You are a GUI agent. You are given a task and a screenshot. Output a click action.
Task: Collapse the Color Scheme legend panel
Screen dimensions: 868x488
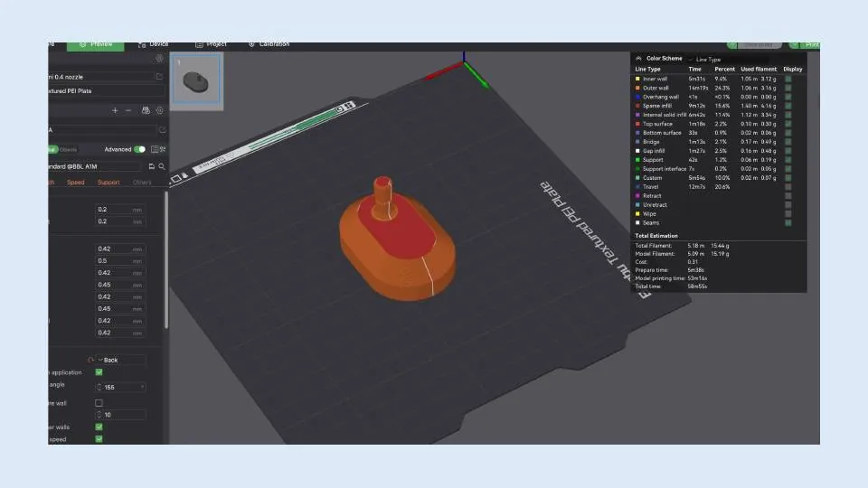639,58
